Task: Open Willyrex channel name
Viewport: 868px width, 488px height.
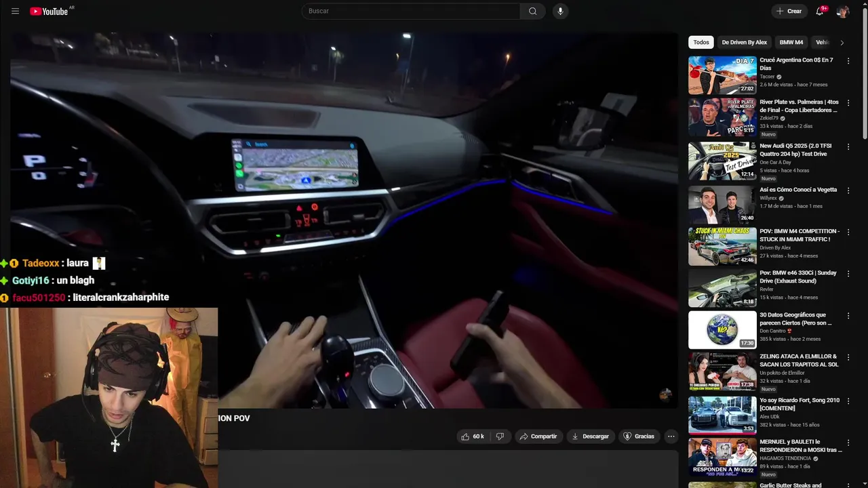Action: 769,198
